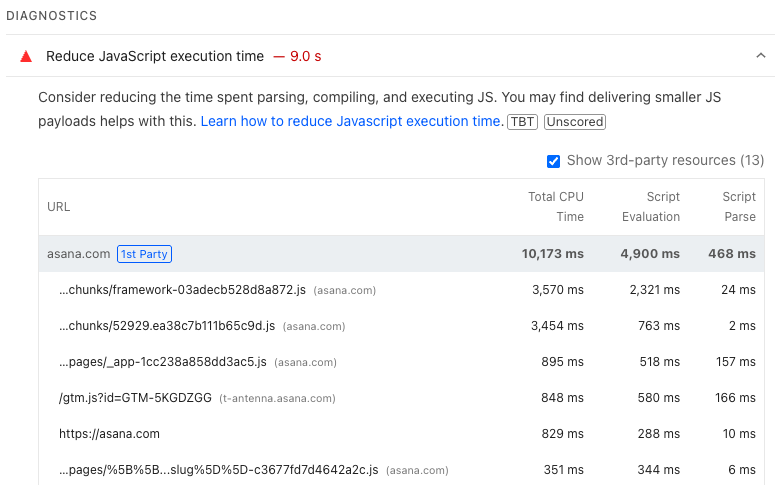Open the pages/_app-1cc238a858dd3ac5.js URL

(163, 362)
